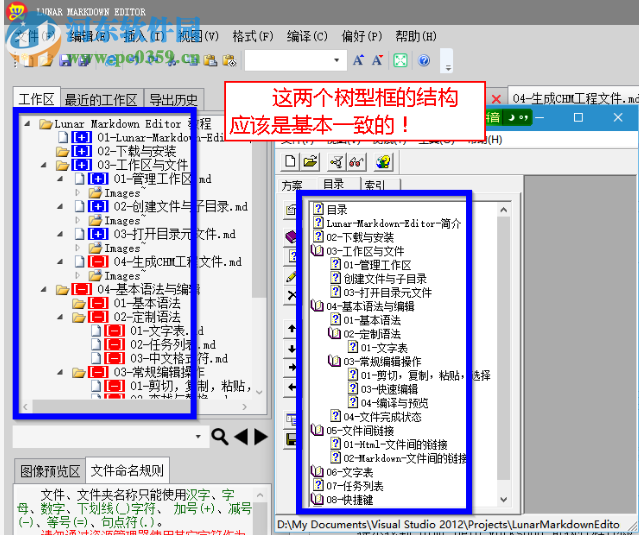Viewport: 639px width, 535px height.
Task: Select 03-中文格式符.md in workspace tree
Action: pyautogui.click(x=179, y=359)
